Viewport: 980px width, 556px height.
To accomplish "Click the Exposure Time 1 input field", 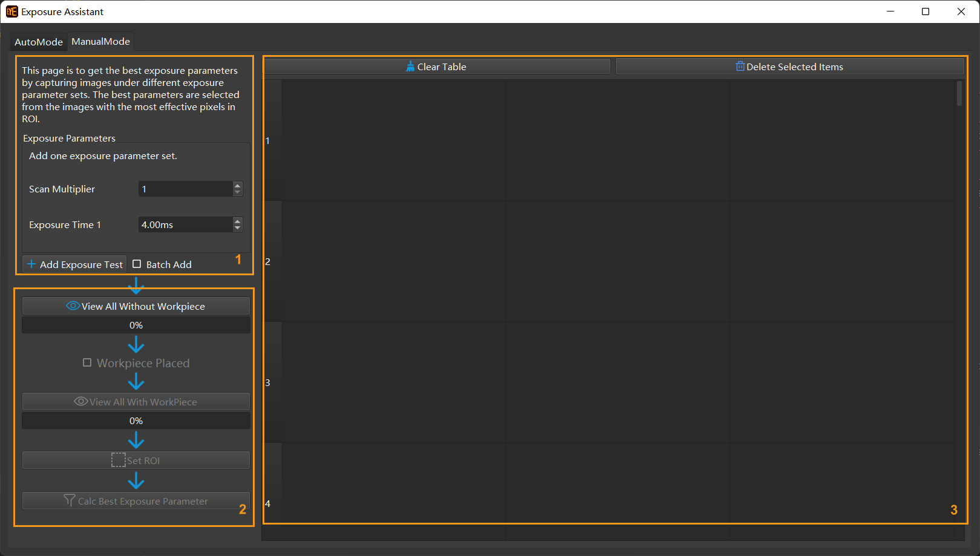I will 185,225.
